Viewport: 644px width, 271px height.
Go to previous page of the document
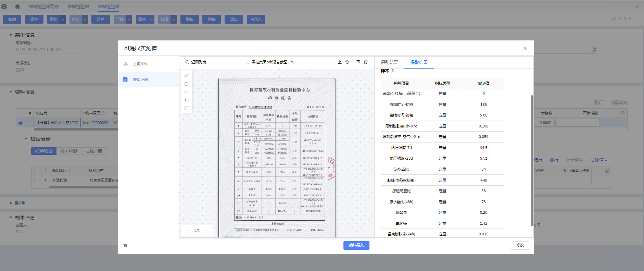point(189,231)
